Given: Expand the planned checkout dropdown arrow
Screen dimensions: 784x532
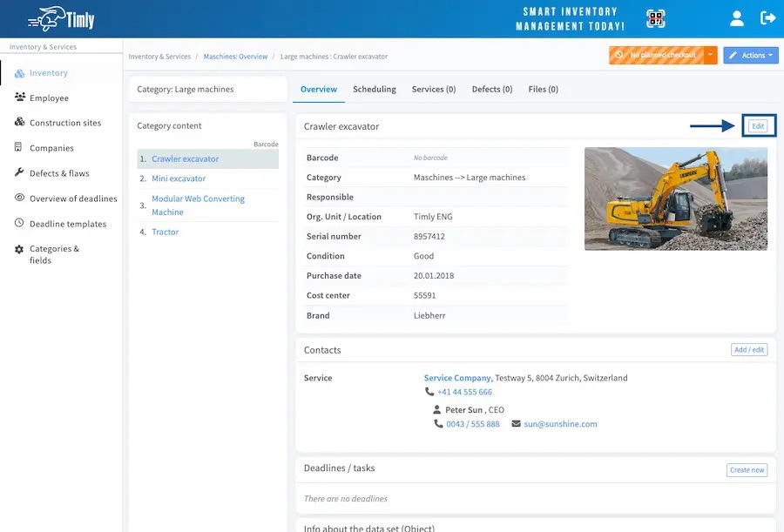Looking at the screenshot, I should point(710,56).
